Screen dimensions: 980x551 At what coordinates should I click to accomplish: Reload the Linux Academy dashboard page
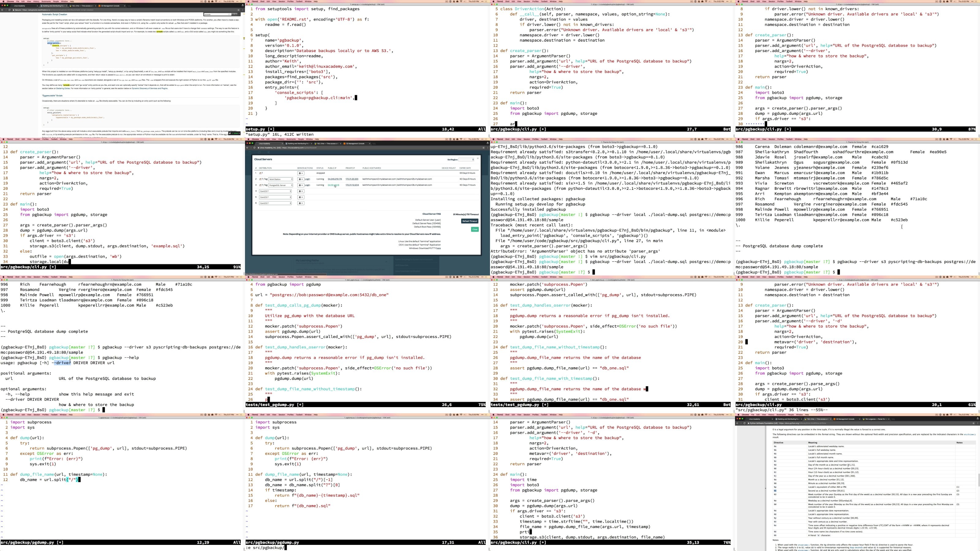click(x=254, y=148)
